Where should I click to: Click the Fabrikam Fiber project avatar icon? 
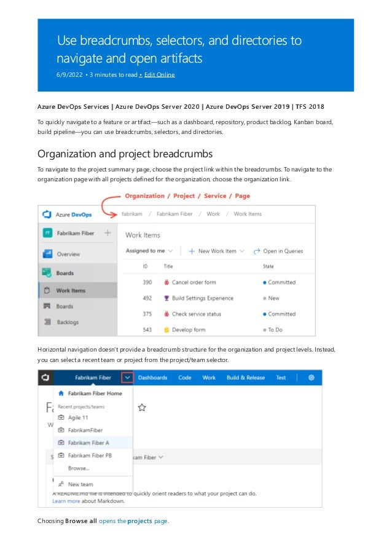pos(47,233)
